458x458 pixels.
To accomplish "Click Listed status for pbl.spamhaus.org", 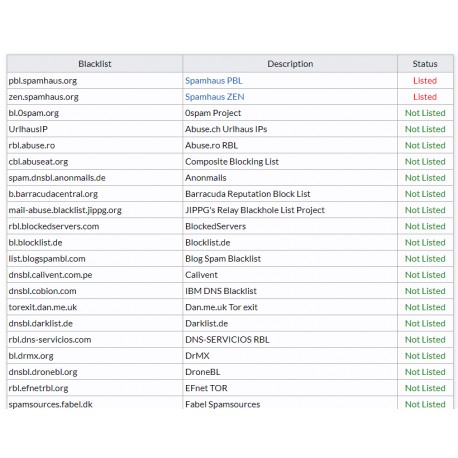I will tap(425, 81).
